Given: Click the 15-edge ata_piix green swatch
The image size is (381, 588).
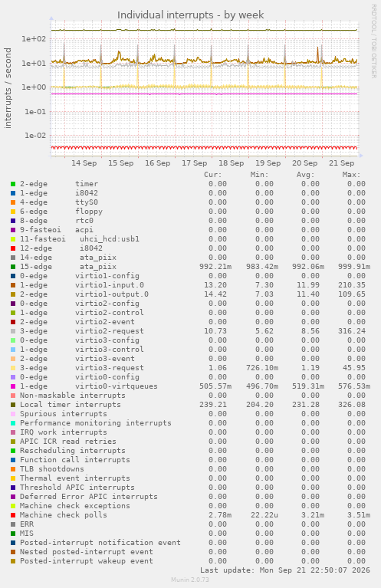Looking at the screenshot, I should [13, 267].
